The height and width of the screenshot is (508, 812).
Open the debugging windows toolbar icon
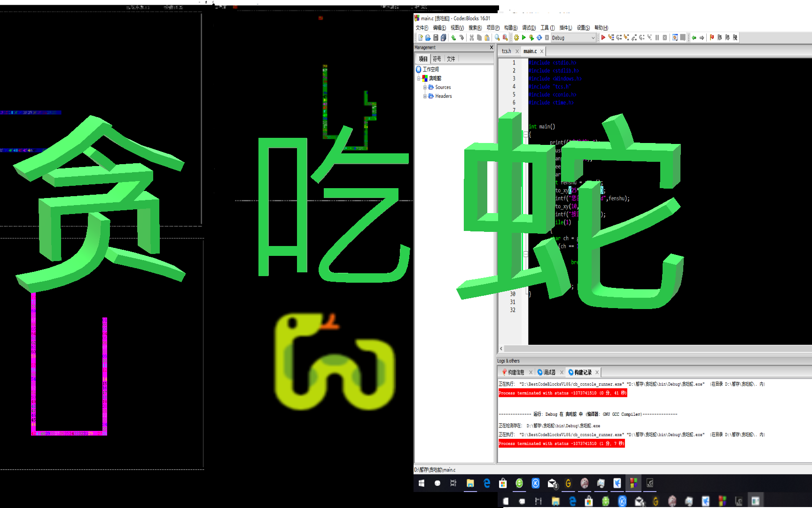point(675,38)
